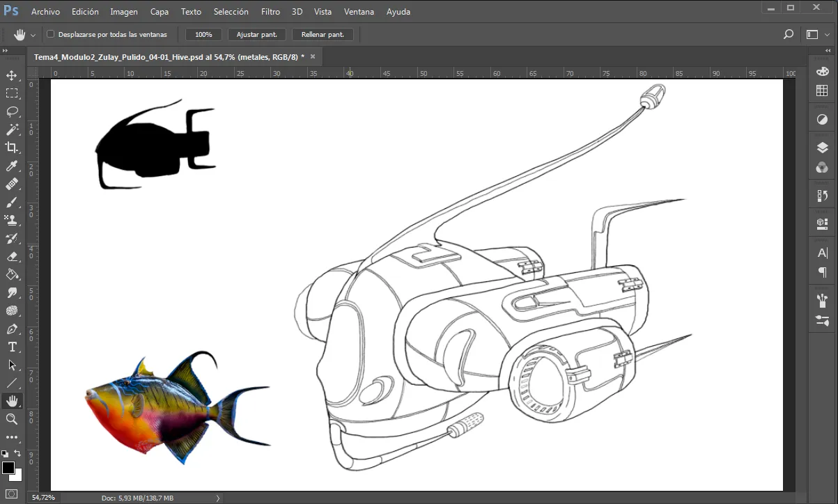Select the Lasso tool
Image resolution: width=838 pixels, height=504 pixels.
pyautogui.click(x=12, y=111)
